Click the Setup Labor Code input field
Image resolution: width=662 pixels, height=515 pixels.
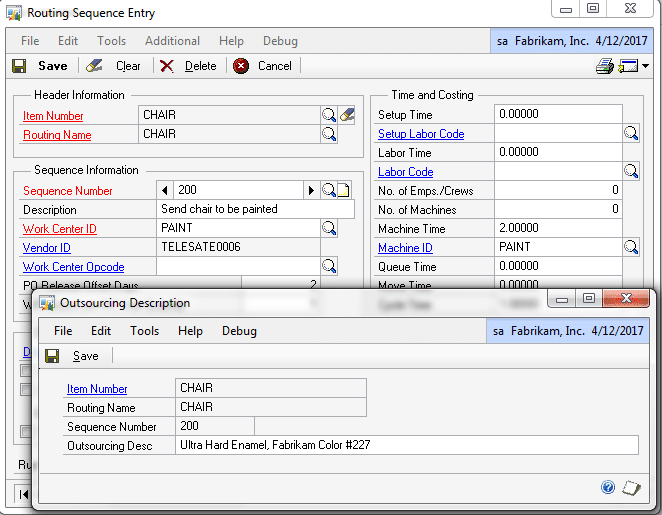(x=558, y=133)
